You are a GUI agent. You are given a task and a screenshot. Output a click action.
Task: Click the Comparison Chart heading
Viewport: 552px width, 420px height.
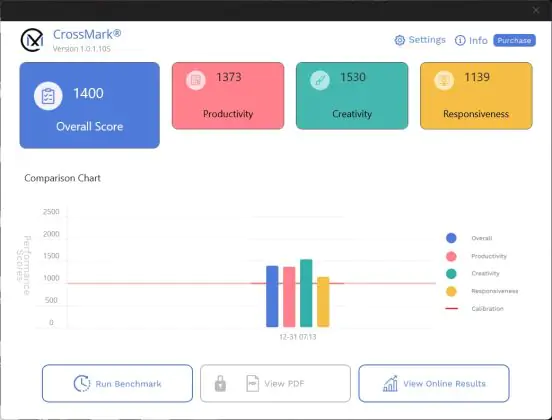pyautogui.click(x=62, y=178)
